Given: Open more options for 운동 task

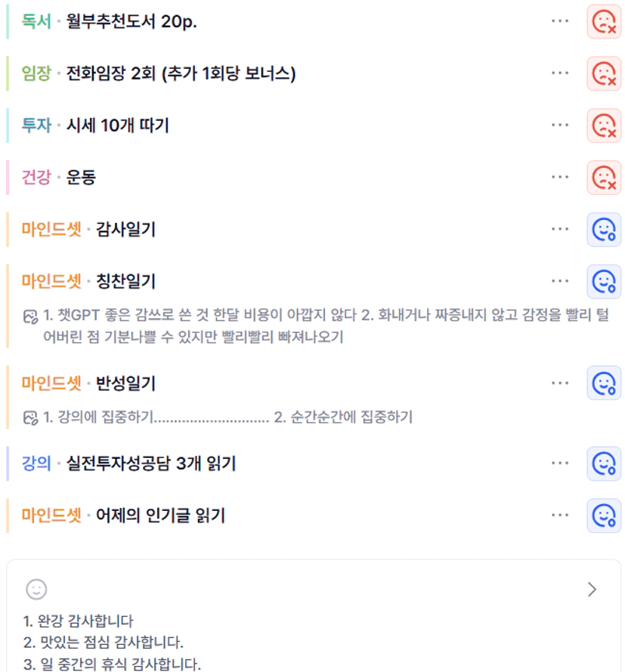Looking at the screenshot, I should pyautogui.click(x=560, y=177).
